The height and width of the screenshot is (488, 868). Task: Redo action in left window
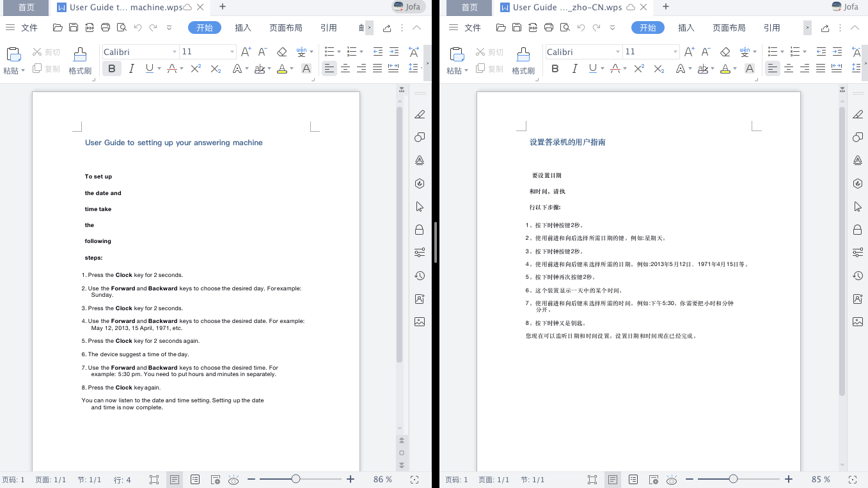153,28
